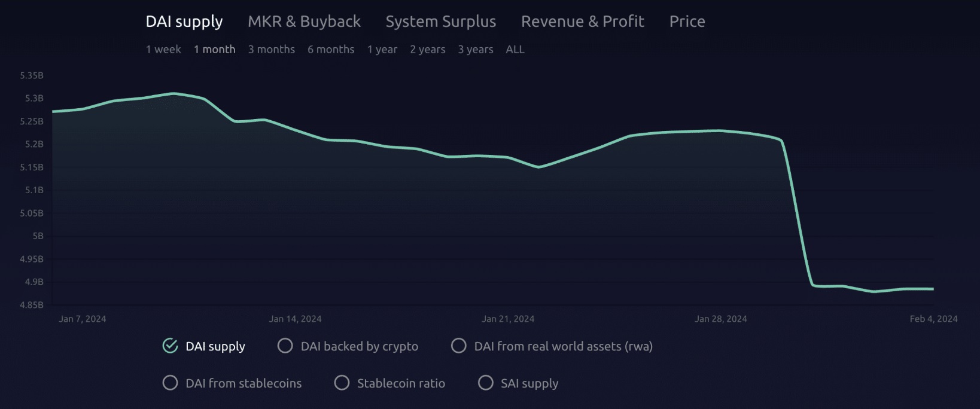Screen dimensions: 980x409
Task: Select the 6 months time range
Action: pyautogui.click(x=331, y=50)
